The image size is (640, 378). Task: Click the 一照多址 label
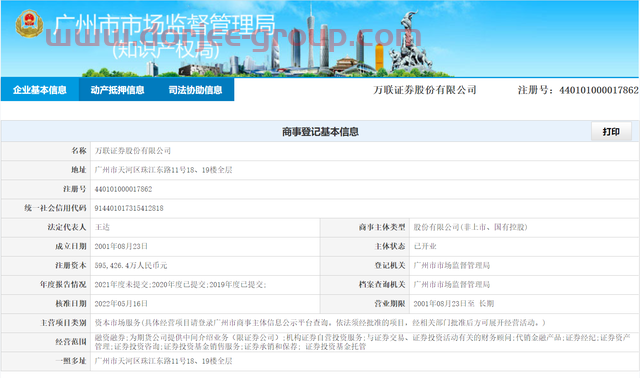[71, 361]
